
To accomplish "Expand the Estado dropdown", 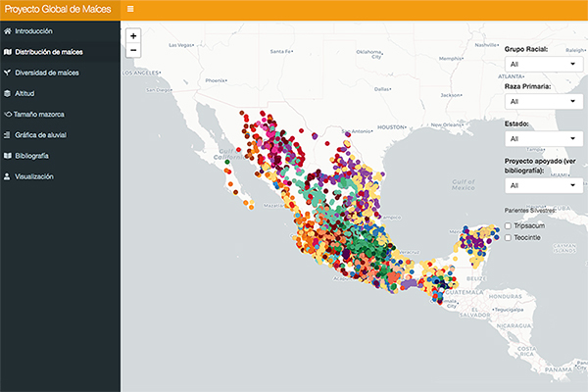I will tap(544, 139).
